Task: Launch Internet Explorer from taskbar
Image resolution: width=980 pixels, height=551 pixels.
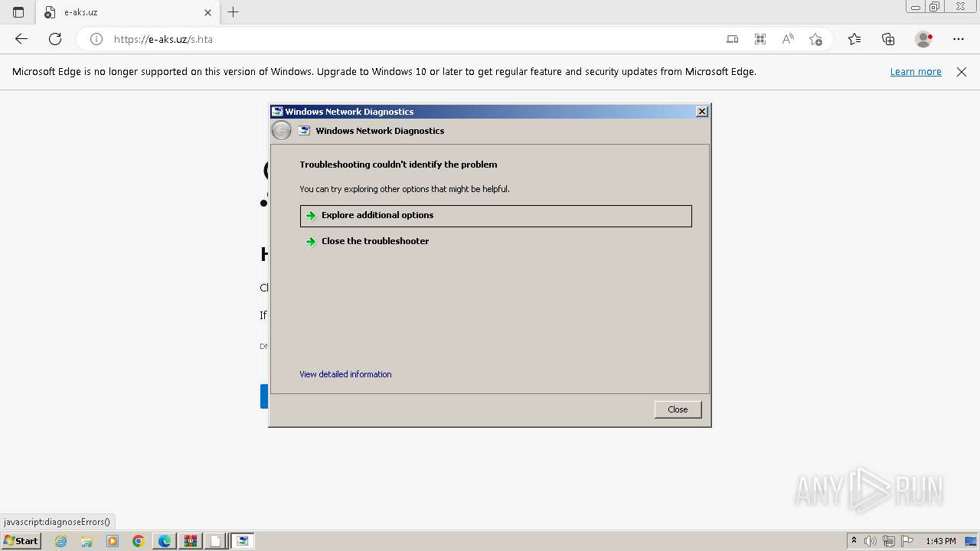Action: (x=61, y=541)
